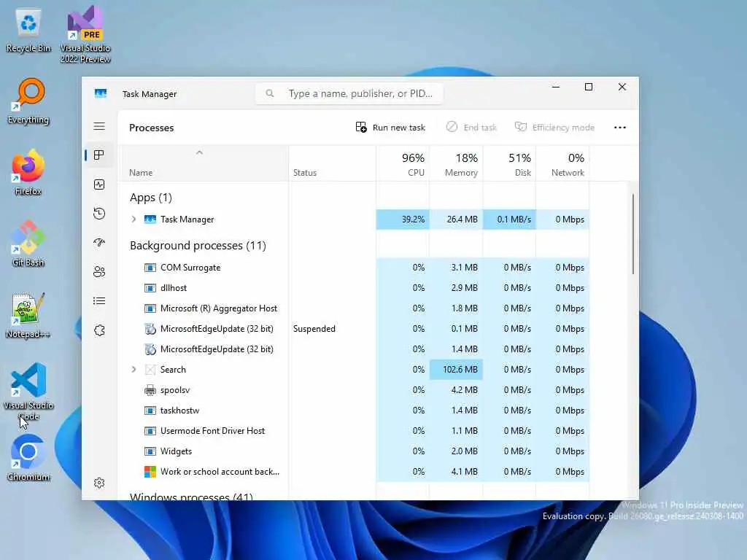Screen dimensions: 747x560
Task: Select the Git Bash desktop shortcut
Action: [28, 244]
